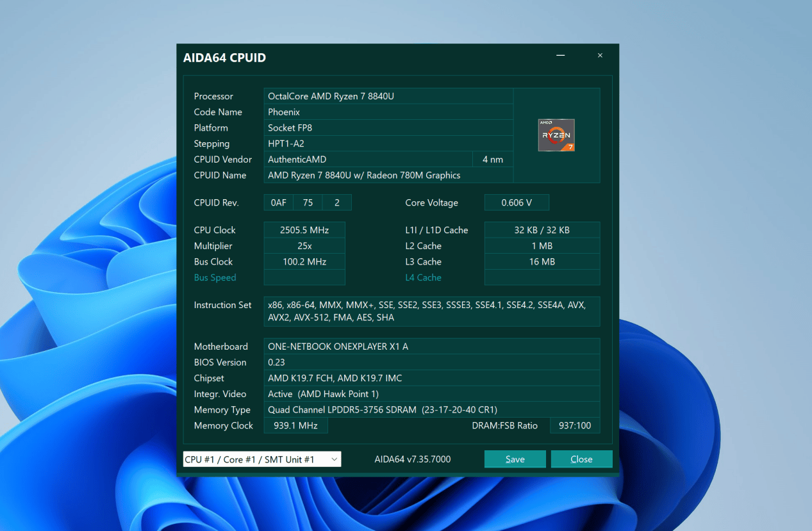This screenshot has width=812, height=531.
Task: Select the "2505.5 MHz" CPU clock value
Action: coord(304,230)
